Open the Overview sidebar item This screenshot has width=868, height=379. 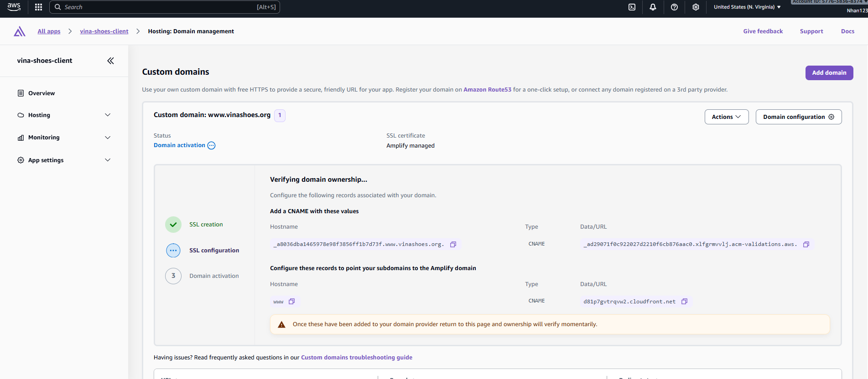pyautogui.click(x=42, y=93)
